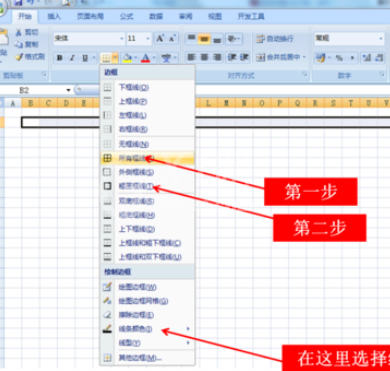
Task: Toggle Center horizontal alignment
Action: point(204,57)
